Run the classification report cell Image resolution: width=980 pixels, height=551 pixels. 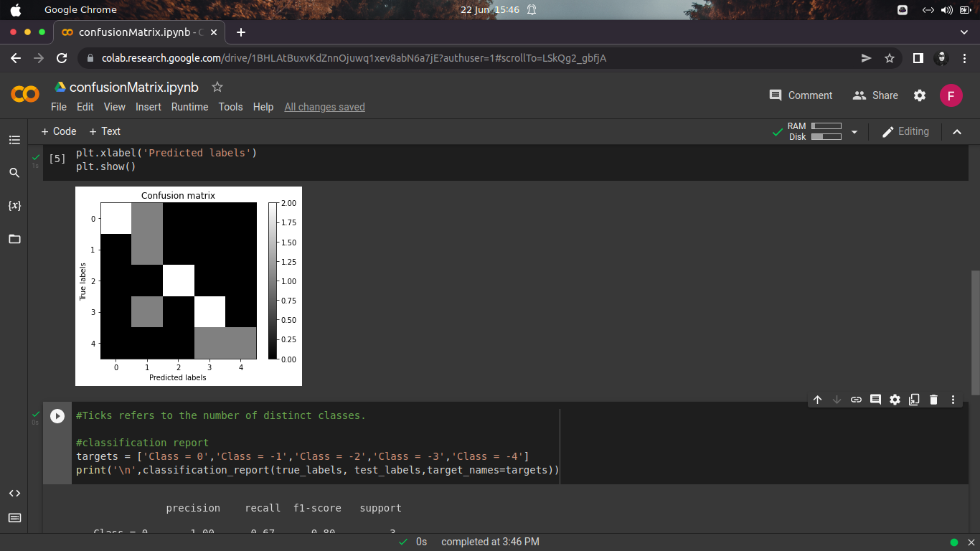coord(57,415)
